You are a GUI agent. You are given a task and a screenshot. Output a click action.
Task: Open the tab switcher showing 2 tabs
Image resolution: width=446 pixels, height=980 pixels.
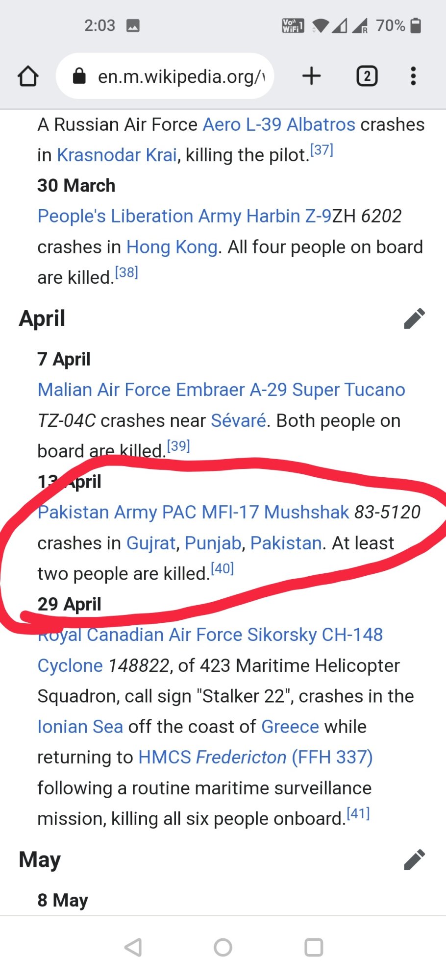[x=367, y=76]
